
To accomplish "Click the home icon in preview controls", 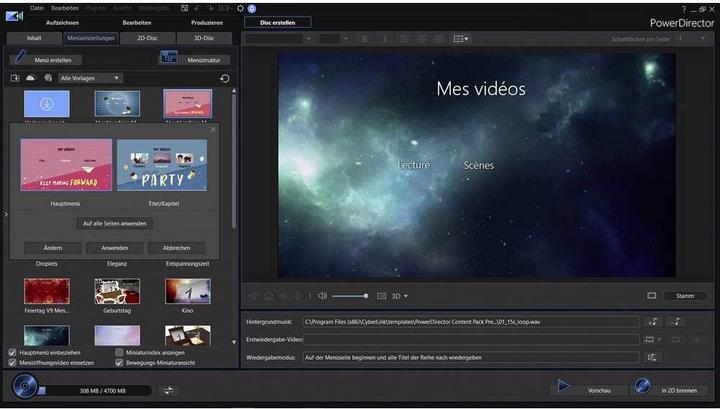I will click(269, 296).
